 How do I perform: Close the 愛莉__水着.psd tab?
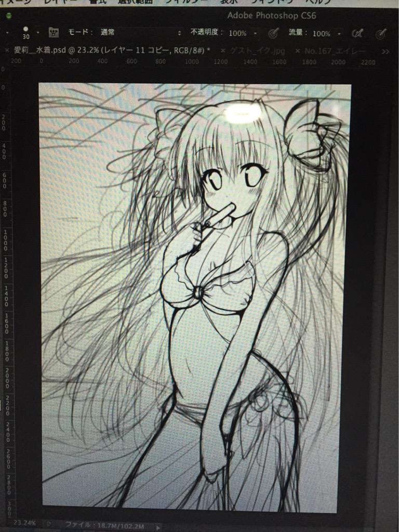pyautogui.click(x=7, y=50)
